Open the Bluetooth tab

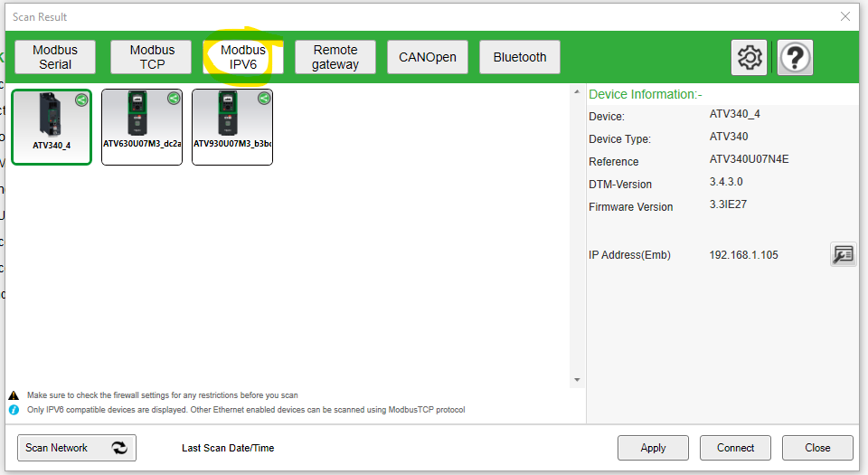tap(520, 57)
